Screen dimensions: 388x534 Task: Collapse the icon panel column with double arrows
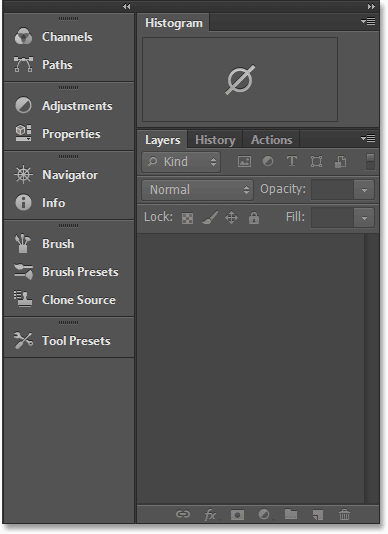point(126,6)
